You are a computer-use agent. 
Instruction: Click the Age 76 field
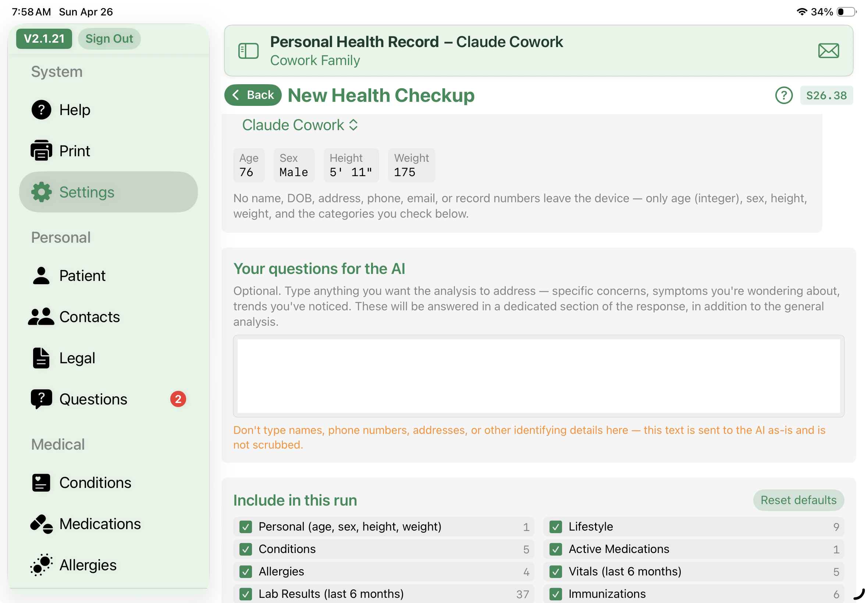[x=249, y=165]
